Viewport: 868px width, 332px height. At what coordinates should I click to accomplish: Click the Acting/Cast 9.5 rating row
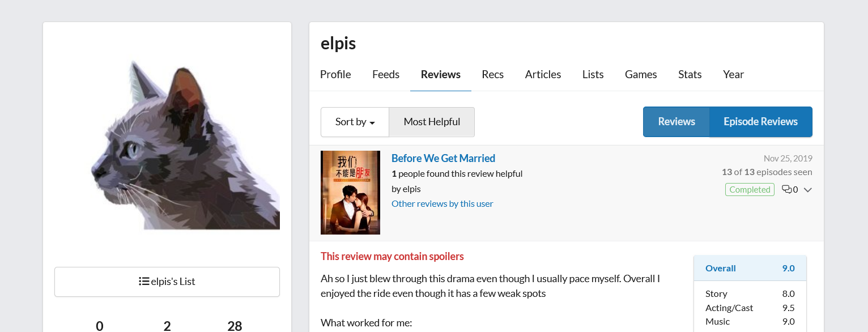750,308
